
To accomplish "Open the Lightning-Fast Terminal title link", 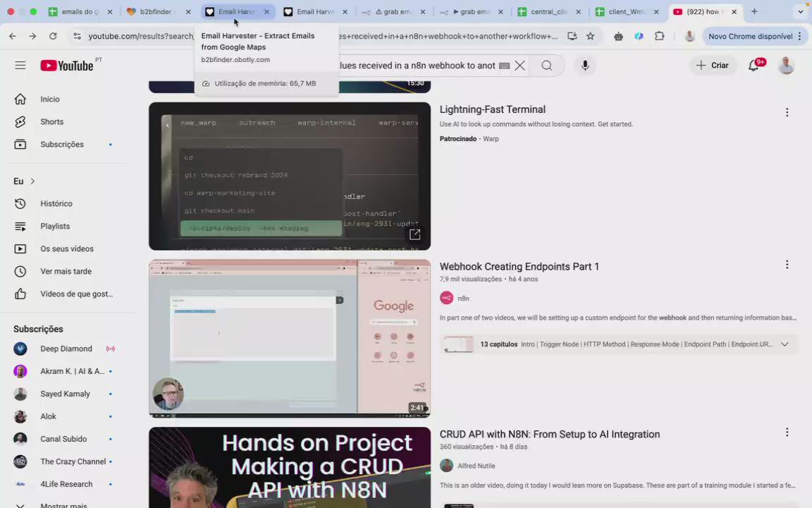I will (x=493, y=109).
